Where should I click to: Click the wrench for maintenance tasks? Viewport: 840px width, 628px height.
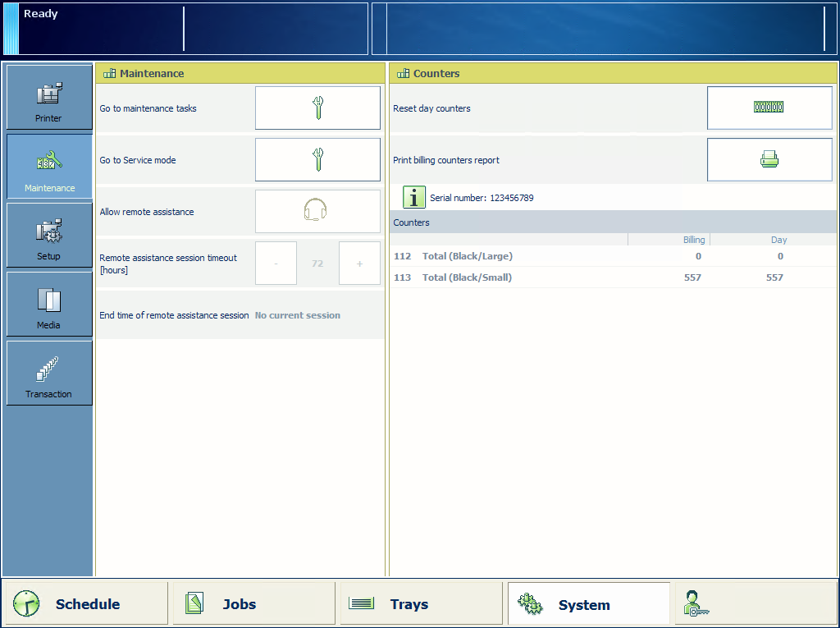[317, 108]
